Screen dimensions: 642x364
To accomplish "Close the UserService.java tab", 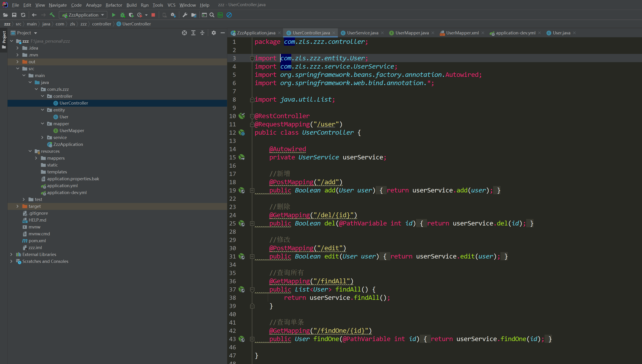I will coord(382,33).
